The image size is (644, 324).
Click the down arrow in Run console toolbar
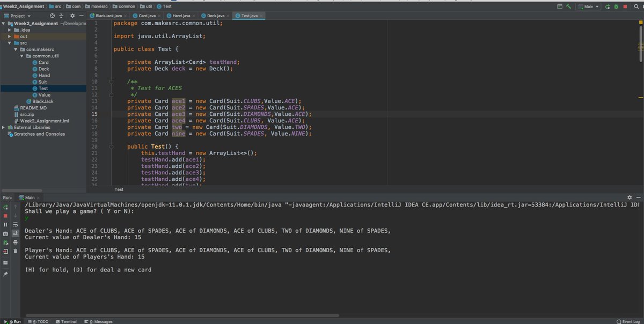pyautogui.click(x=15, y=216)
